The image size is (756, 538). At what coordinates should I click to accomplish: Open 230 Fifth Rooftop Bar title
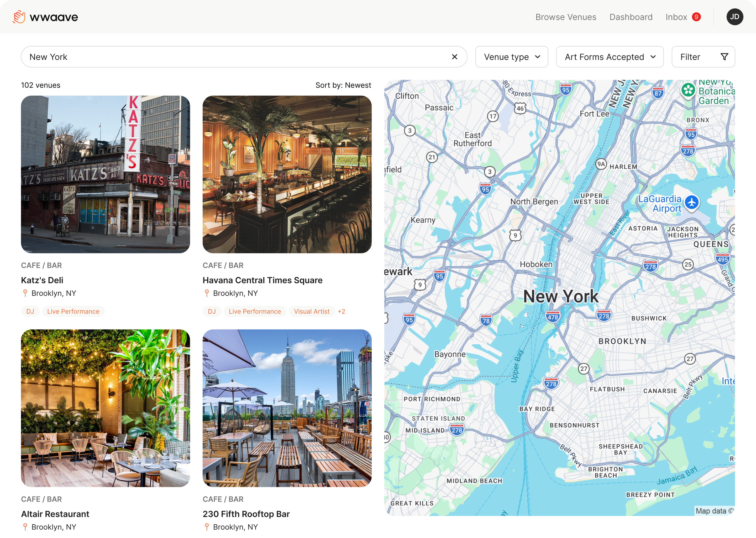[246, 514]
